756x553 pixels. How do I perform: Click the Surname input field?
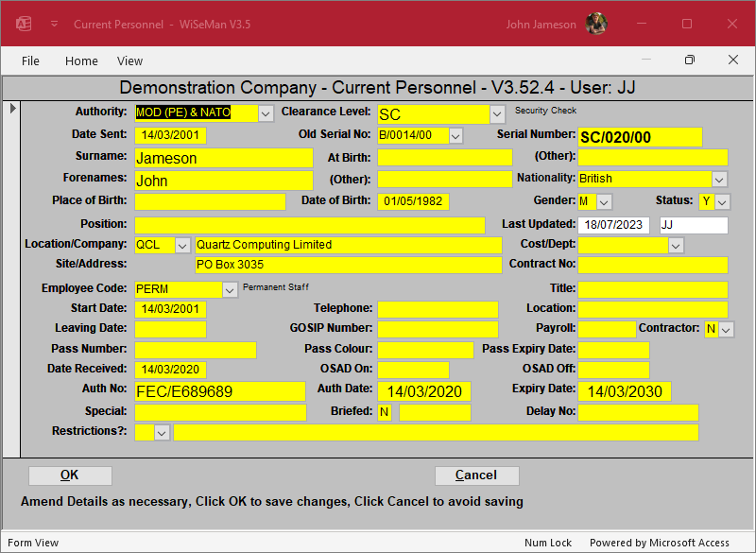click(x=223, y=158)
